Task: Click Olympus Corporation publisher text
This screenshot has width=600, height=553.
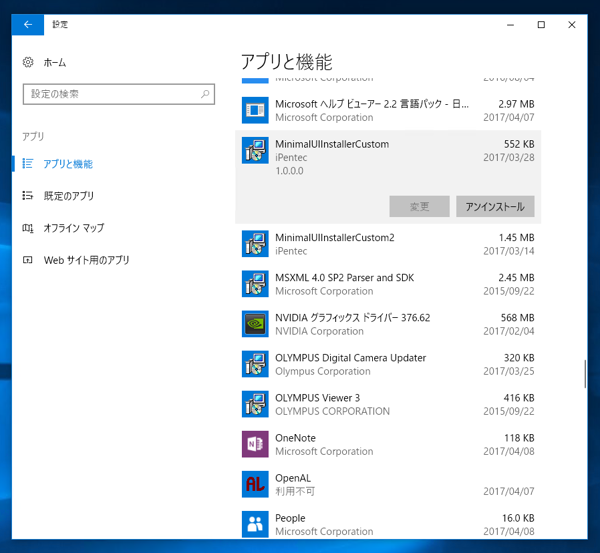Action: 323,371
